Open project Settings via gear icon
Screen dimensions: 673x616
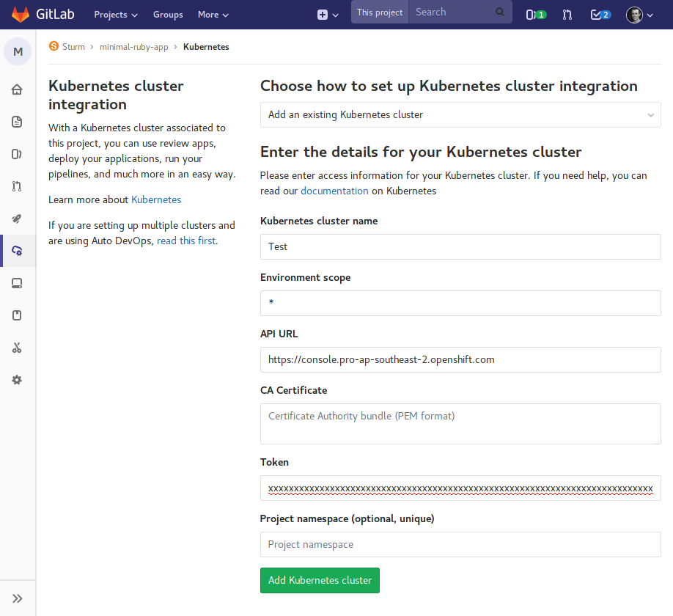click(16, 379)
